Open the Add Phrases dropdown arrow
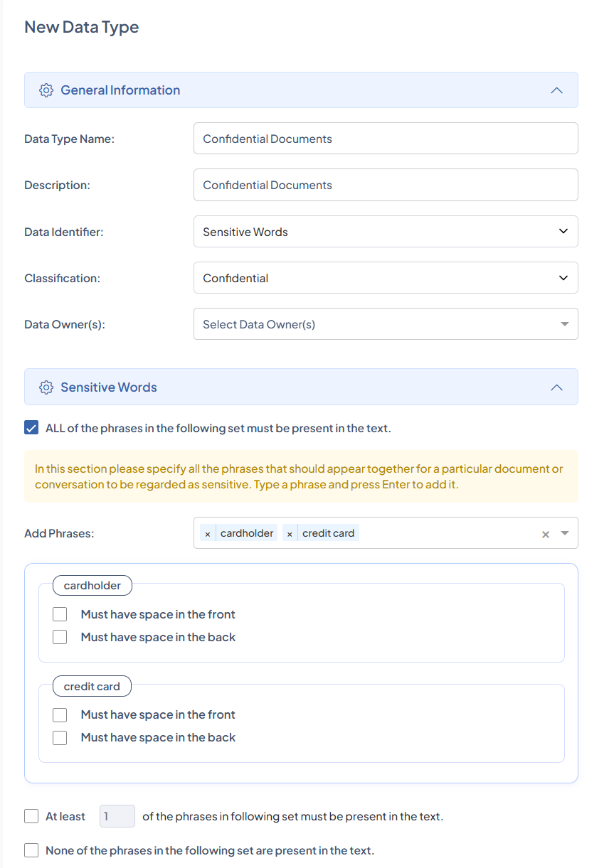609x868 pixels. point(565,533)
